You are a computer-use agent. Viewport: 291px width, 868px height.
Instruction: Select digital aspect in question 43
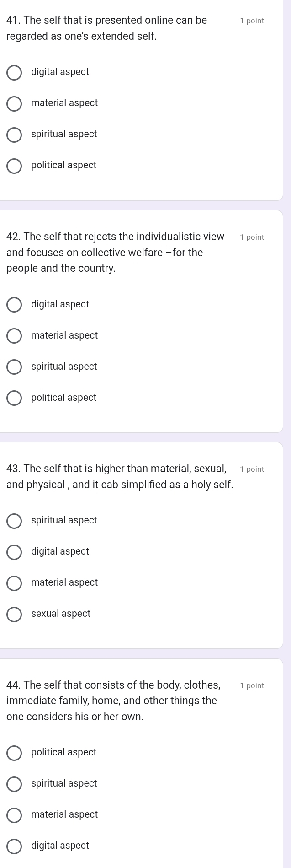tap(14, 552)
